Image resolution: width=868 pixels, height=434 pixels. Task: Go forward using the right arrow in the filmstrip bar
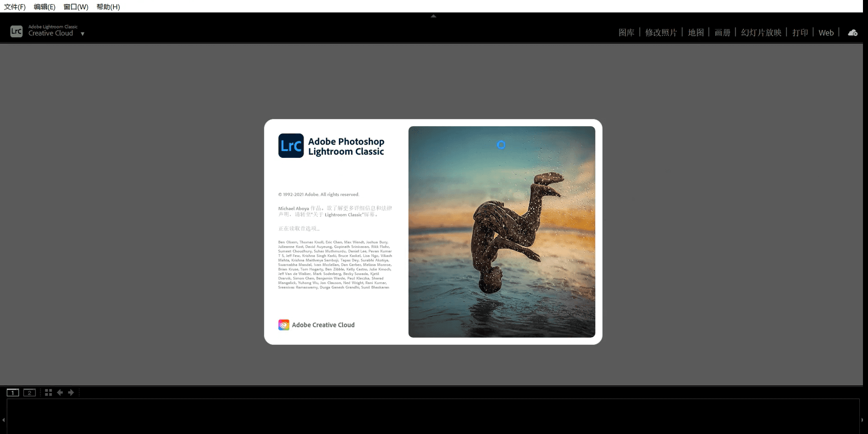pyautogui.click(x=71, y=392)
